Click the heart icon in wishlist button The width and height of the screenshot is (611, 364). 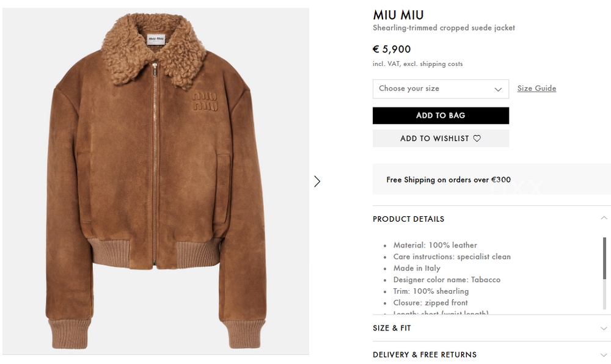[x=477, y=139]
